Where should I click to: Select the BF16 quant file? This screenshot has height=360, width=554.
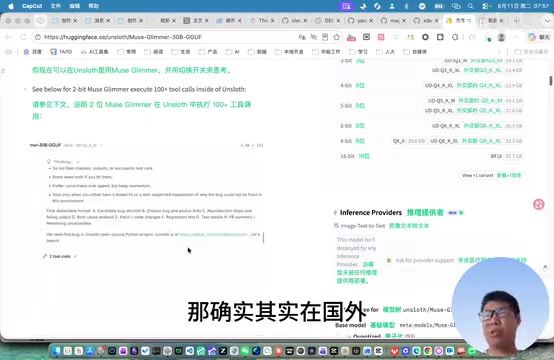[506, 156]
